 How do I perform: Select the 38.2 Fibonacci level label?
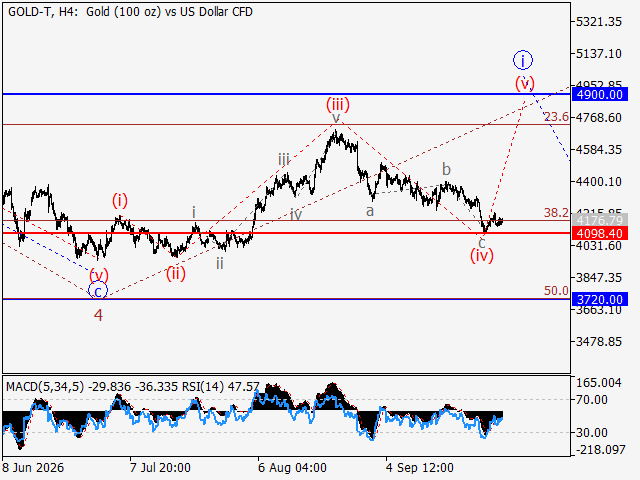tap(556, 213)
